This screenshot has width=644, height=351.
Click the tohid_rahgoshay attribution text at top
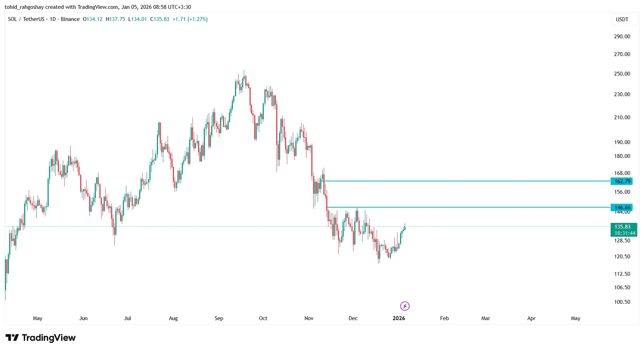click(24, 7)
